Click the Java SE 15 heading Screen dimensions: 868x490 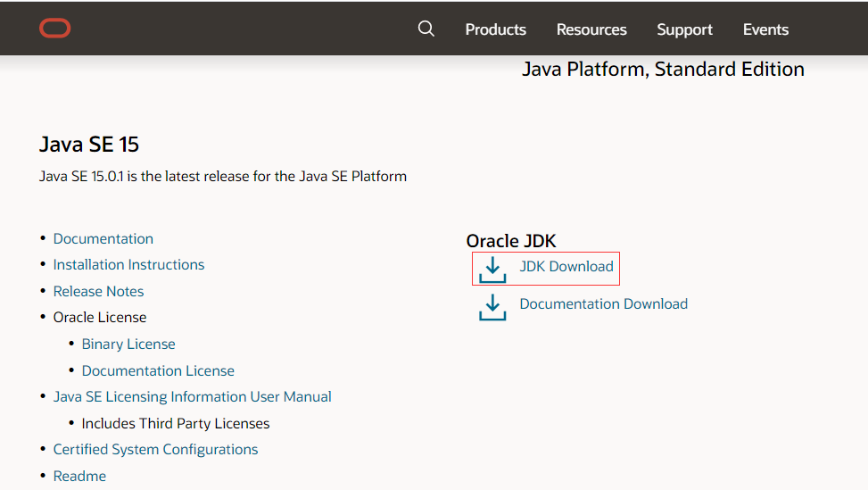(x=89, y=144)
